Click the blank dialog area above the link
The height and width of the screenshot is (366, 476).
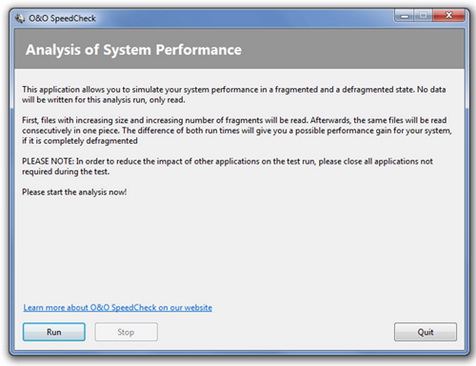click(x=239, y=248)
